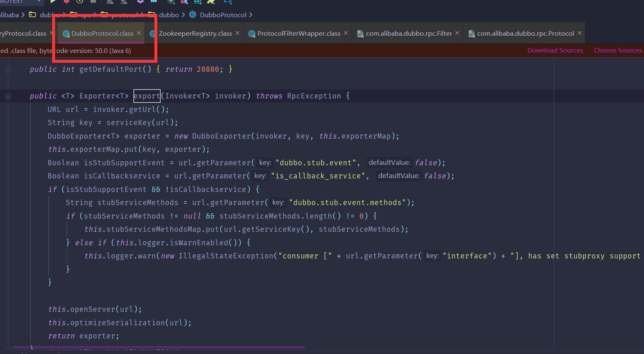Click the Choose Sources link
Screen dimensions: 644x354
pos(619,50)
